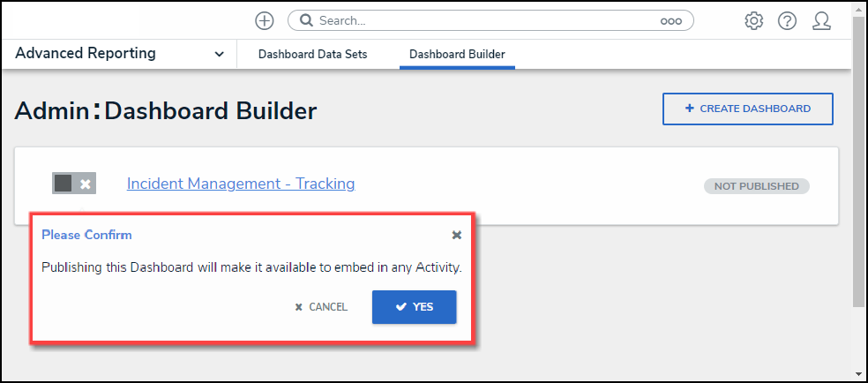This screenshot has width=868, height=383.
Task: Click the Not Published status badge
Action: (756, 186)
